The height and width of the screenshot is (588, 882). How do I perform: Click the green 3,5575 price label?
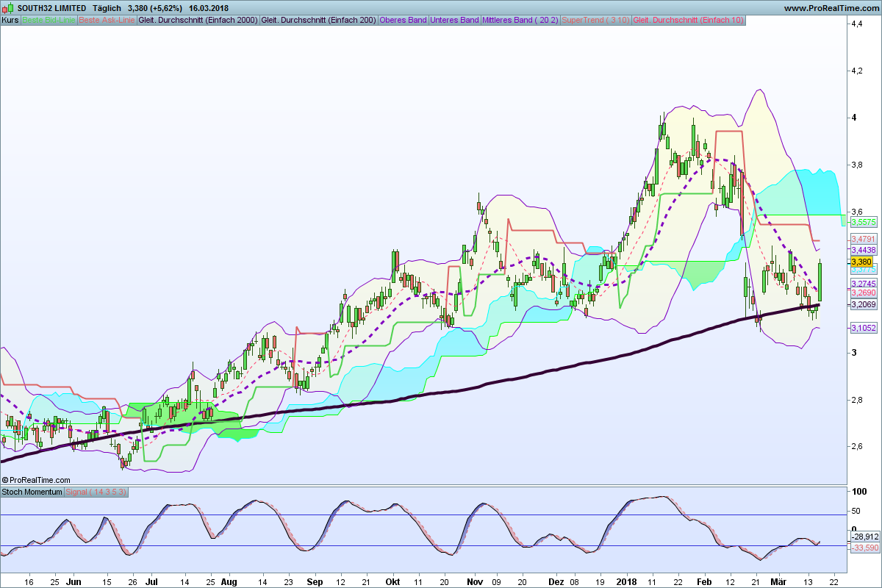[863, 221]
